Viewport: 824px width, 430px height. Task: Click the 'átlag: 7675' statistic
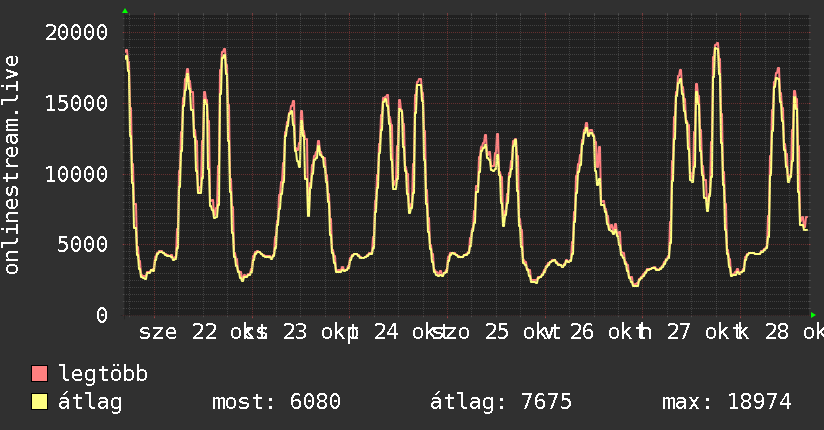(501, 402)
